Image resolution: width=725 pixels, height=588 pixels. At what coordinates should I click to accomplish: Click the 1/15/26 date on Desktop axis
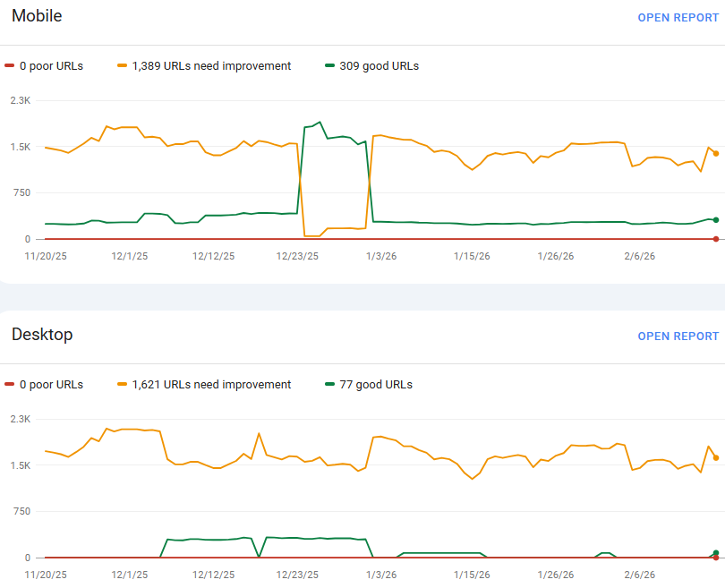(x=472, y=575)
